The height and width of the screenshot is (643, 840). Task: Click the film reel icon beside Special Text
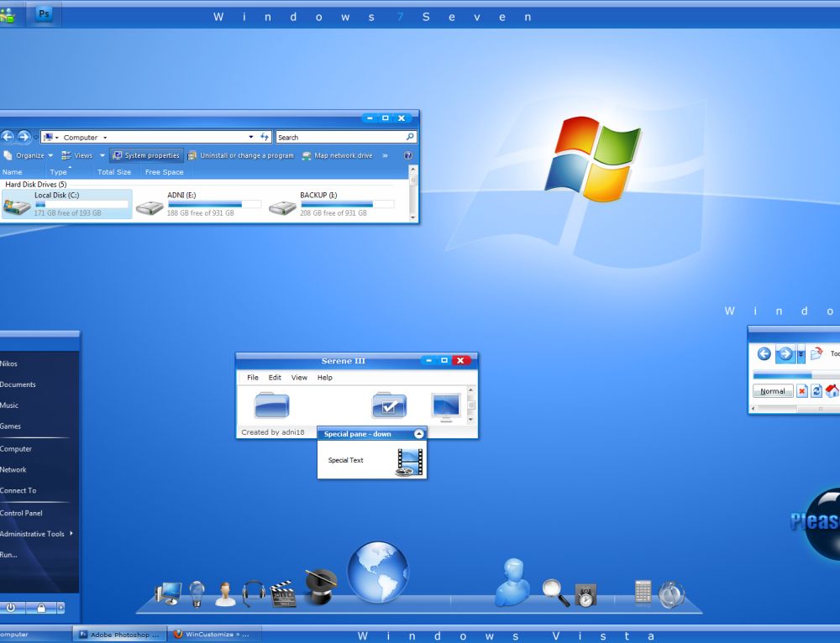tap(409, 462)
